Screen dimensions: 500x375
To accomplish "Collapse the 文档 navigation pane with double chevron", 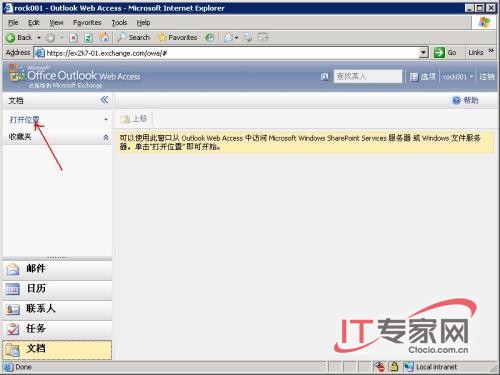I will click(104, 100).
